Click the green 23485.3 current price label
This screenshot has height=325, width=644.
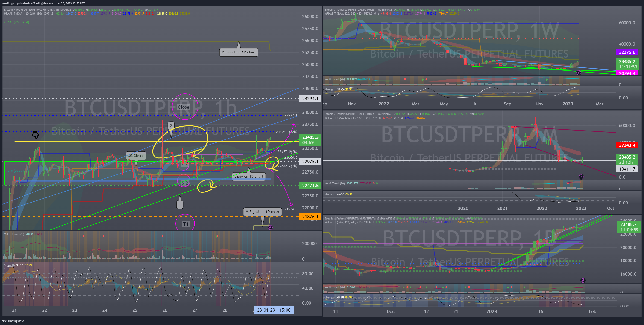pyautogui.click(x=310, y=140)
